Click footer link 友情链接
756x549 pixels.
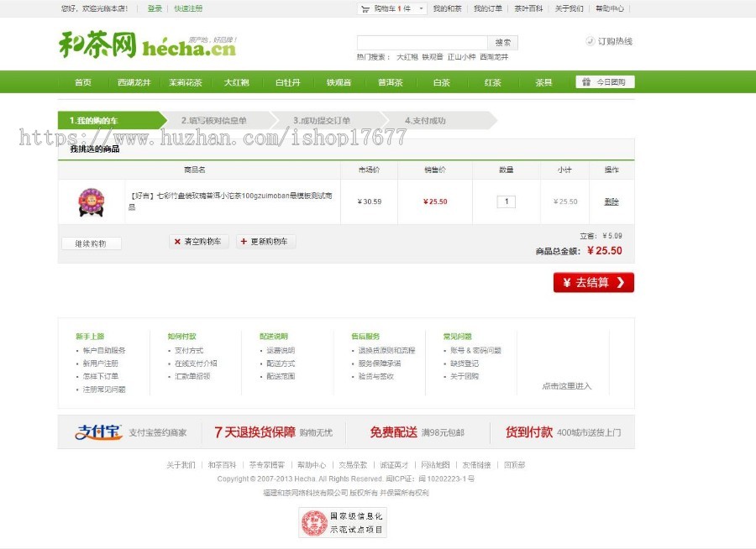point(476,465)
